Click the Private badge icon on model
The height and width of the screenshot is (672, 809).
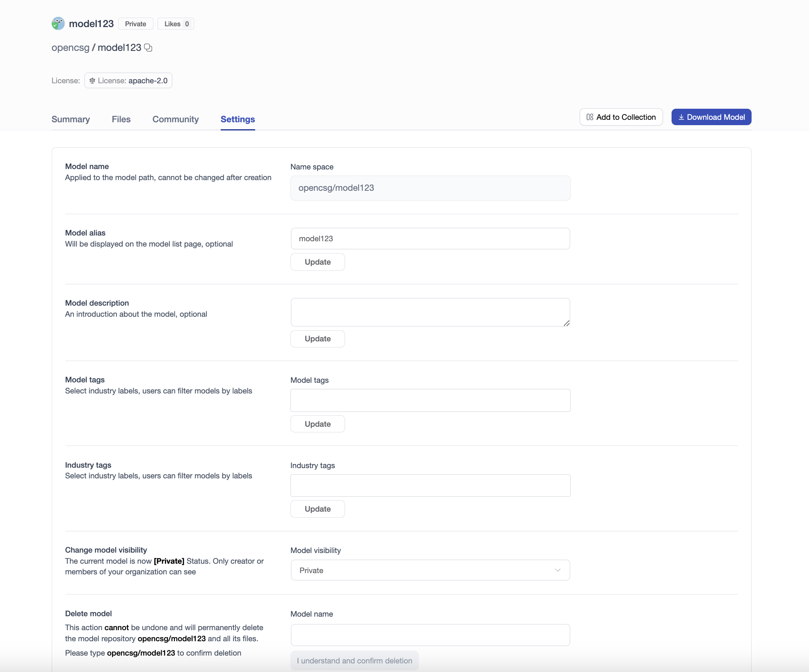135,23
